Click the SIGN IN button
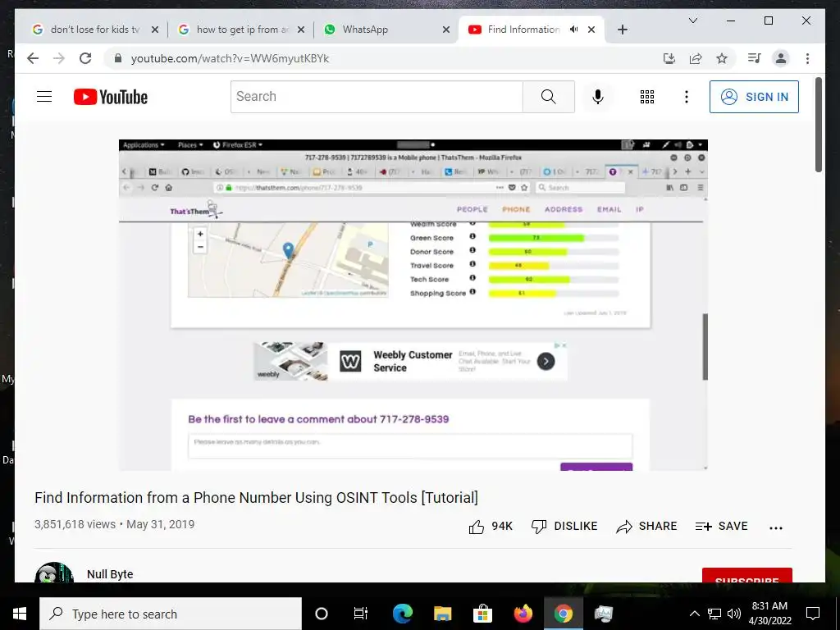840x630 pixels. click(x=754, y=97)
